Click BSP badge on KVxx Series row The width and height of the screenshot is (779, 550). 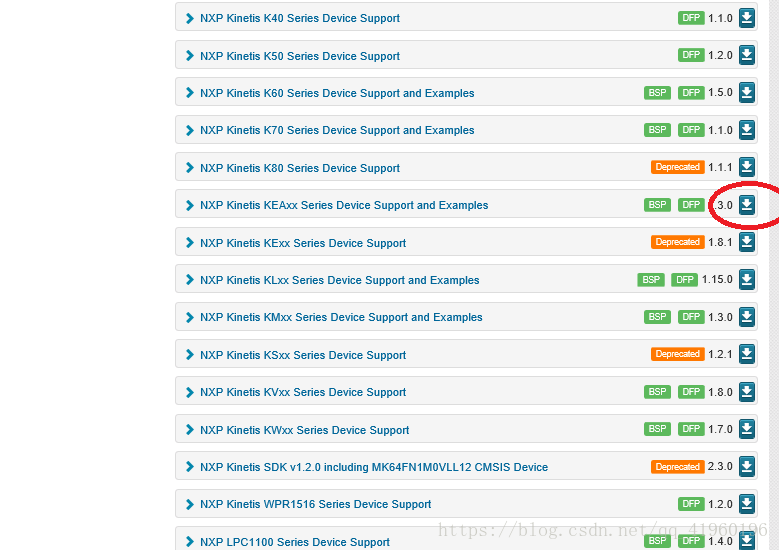657,392
